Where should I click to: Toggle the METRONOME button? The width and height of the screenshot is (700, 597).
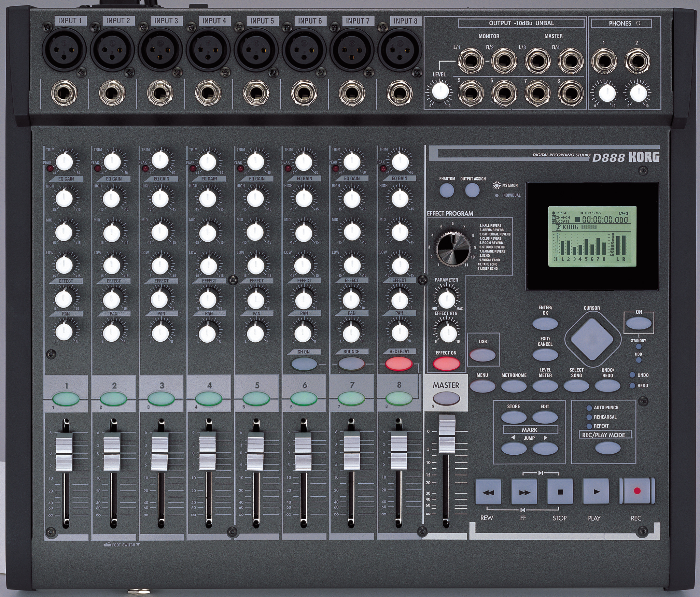click(x=514, y=386)
